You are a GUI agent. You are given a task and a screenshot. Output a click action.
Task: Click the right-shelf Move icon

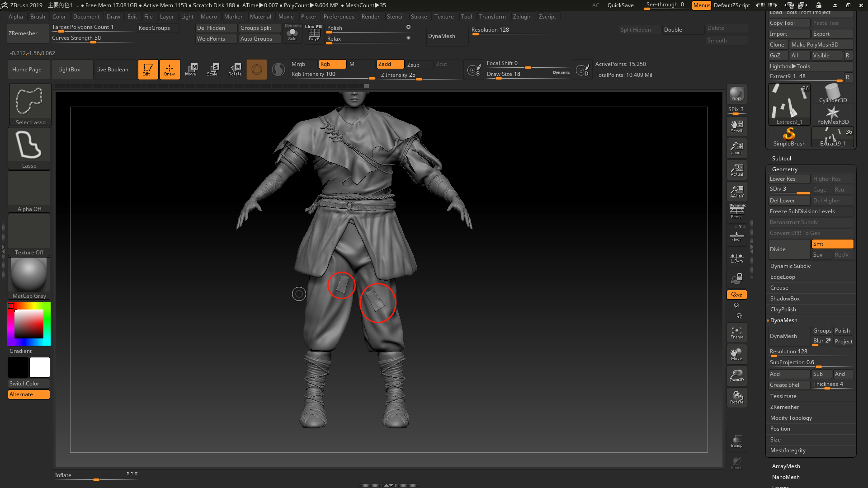[x=736, y=354]
